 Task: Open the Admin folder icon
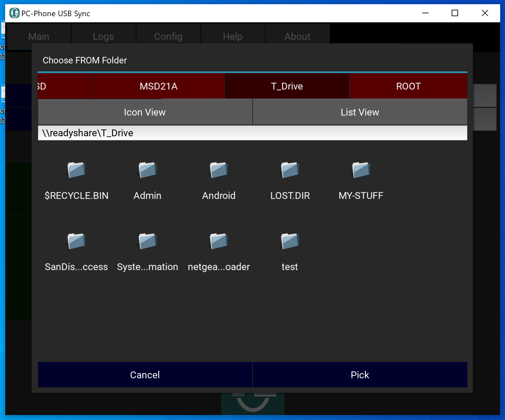point(148,170)
